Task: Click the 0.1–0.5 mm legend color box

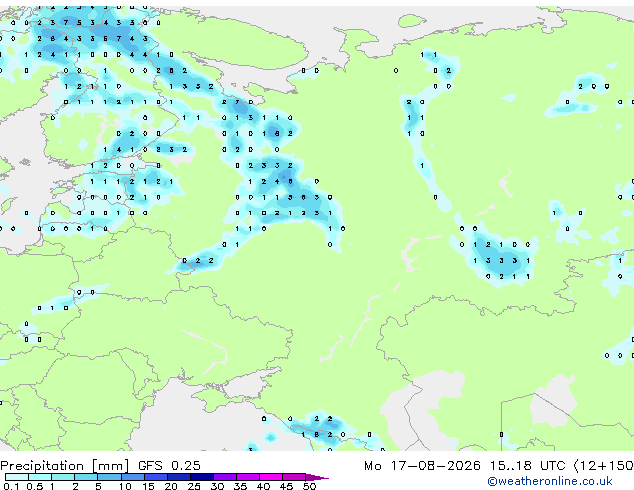Action: 17,477
